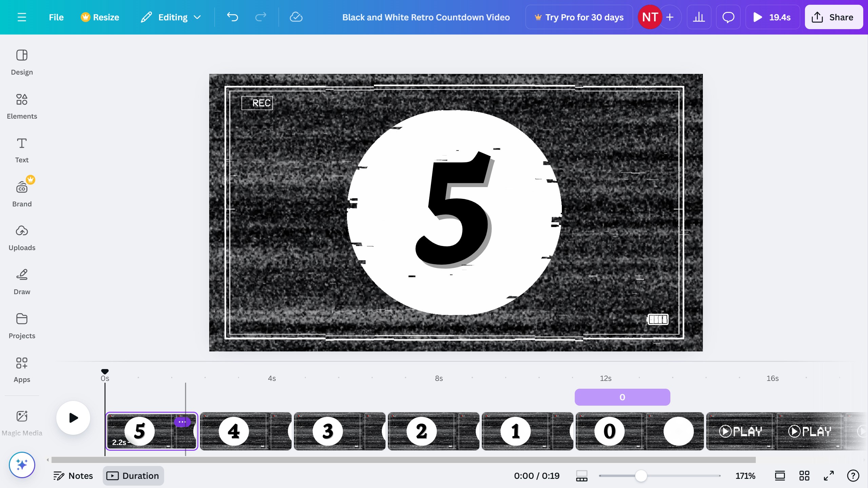Open the options menu on scene 5
868x488 pixels.
click(x=182, y=422)
